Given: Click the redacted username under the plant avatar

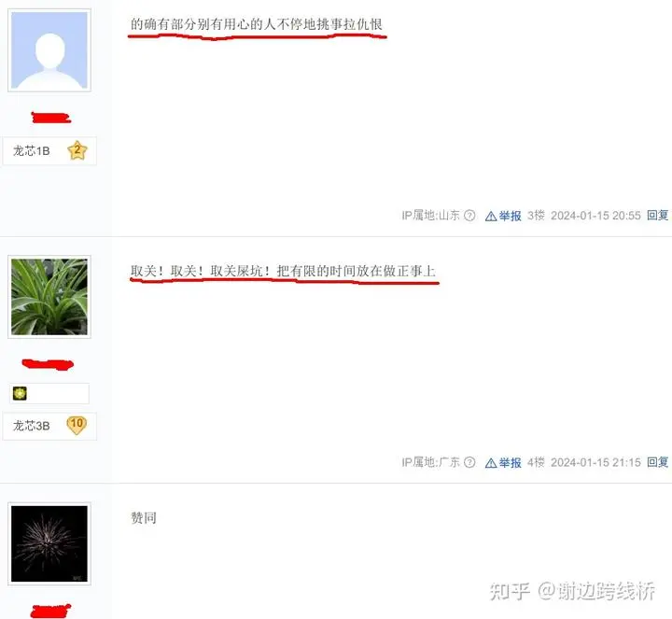Looking at the screenshot, I should (x=48, y=364).
